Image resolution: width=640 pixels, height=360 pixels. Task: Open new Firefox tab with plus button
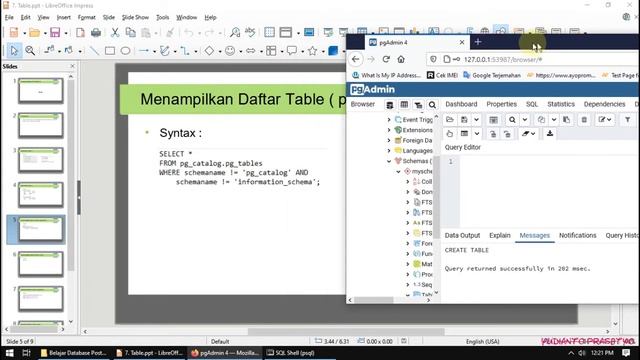pos(478,42)
